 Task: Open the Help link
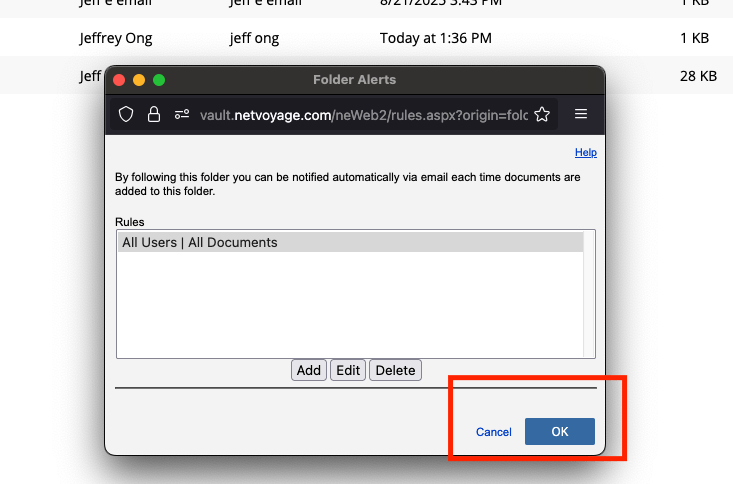pos(586,152)
